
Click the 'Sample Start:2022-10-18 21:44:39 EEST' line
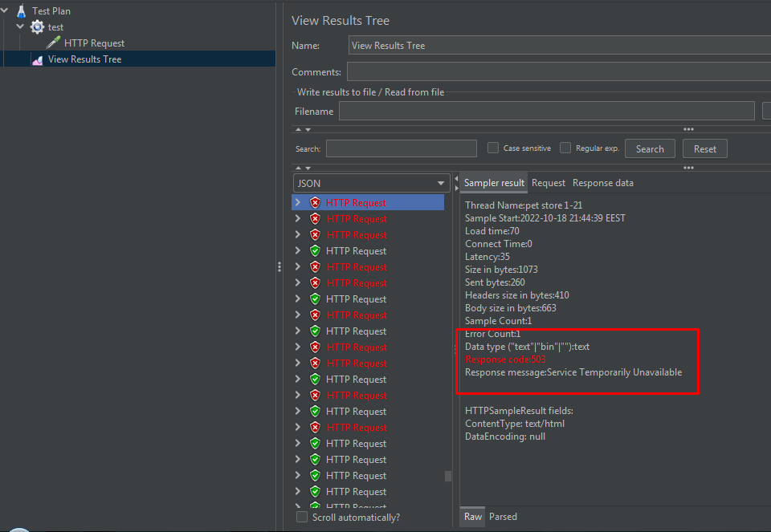pos(545,218)
